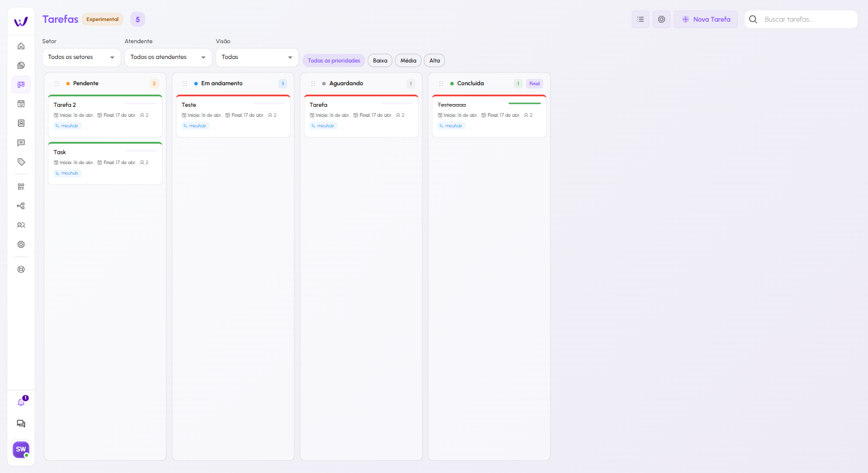Open the Tarefa 2 task card
The image size is (868, 473).
(x=105, y=116)
